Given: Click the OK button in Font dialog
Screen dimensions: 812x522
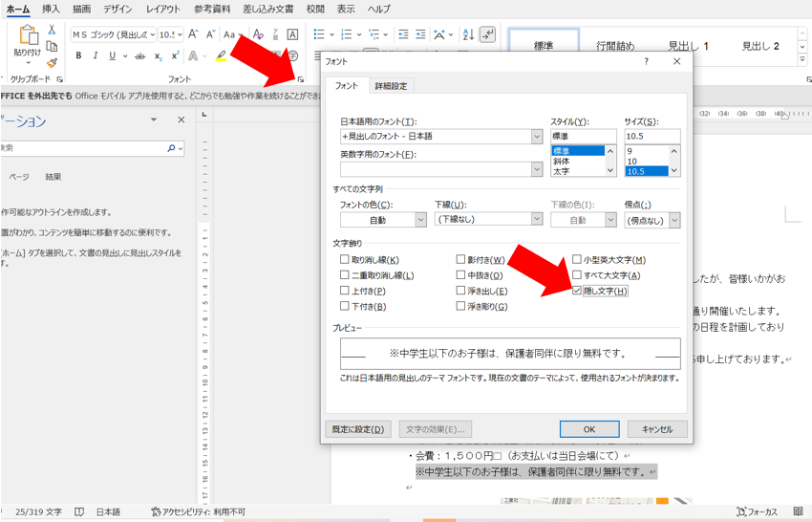Looking at the screenshot, I should 589,429.
